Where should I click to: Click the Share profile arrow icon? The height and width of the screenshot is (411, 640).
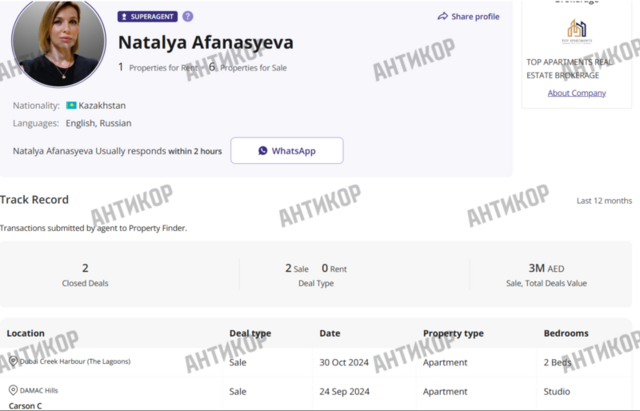click(442, 16)
